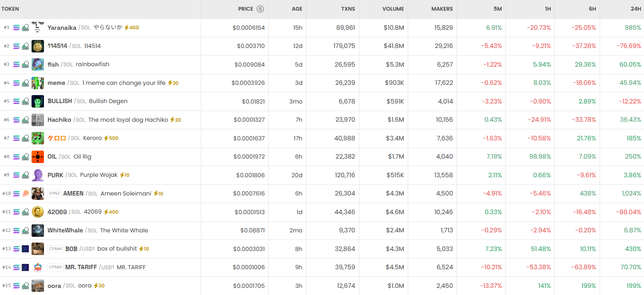This screenshot has width=644, height=295.
Task: Sort by the MAKERS column header
Action: coord(442,9)
